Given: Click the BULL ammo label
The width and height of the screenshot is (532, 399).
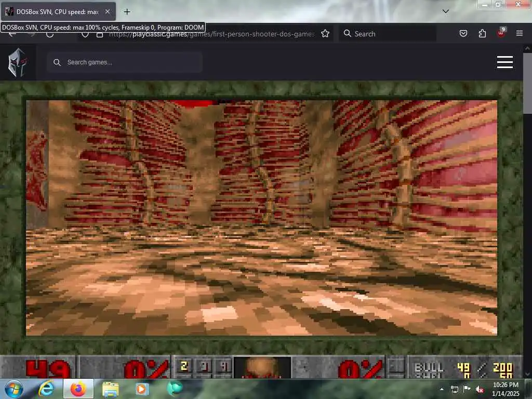Looking at the screenshot, I should [x=429, y=367].
